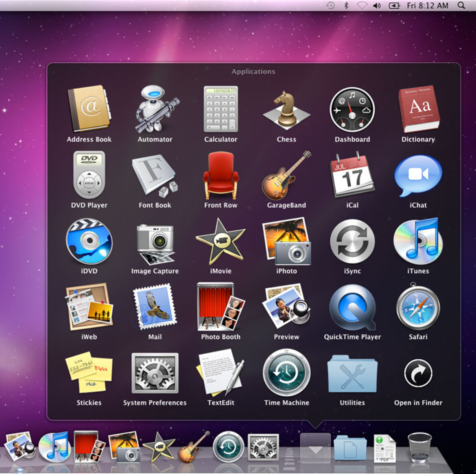The image size is (476, 474).
Task: Click the clock showing Fri 8:12 AM
Action: click(x=428, y=5)
